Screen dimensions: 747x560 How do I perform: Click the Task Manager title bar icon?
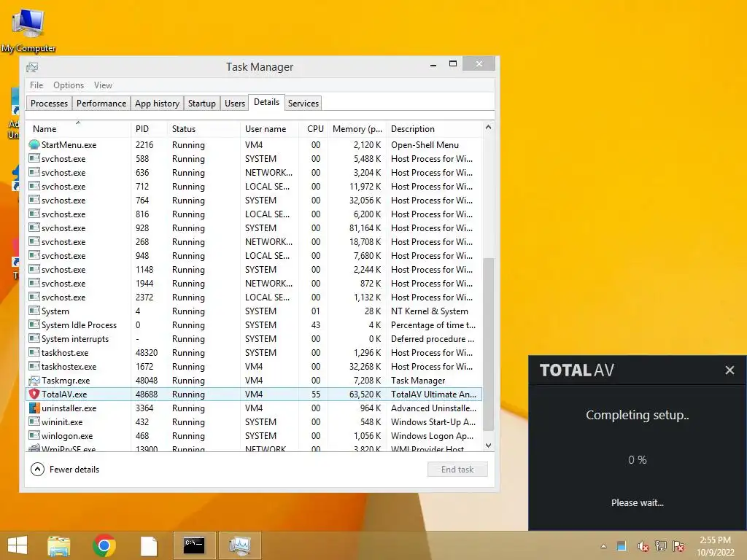click(32, 67)
